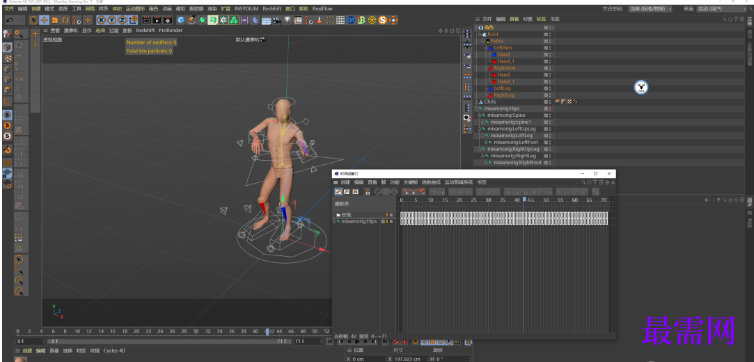Image resolution: width=754 pixels, height=362 pixels.
Task: Select the mixamorig:Hips track in timeline window
Action: pyautogui.click(x=359, y=222)
